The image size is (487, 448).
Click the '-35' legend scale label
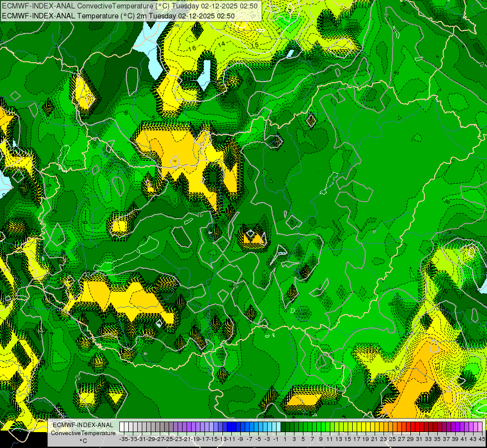(123, 439)
